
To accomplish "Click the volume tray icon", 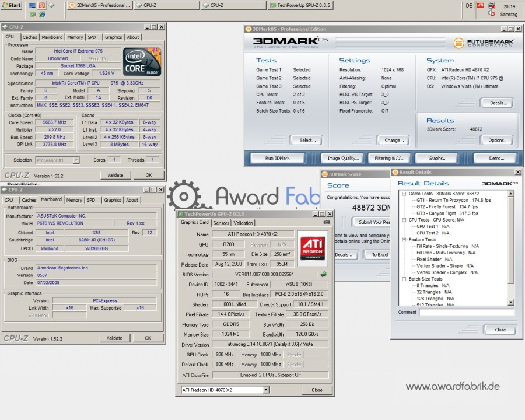I will (x=492, y=13).
